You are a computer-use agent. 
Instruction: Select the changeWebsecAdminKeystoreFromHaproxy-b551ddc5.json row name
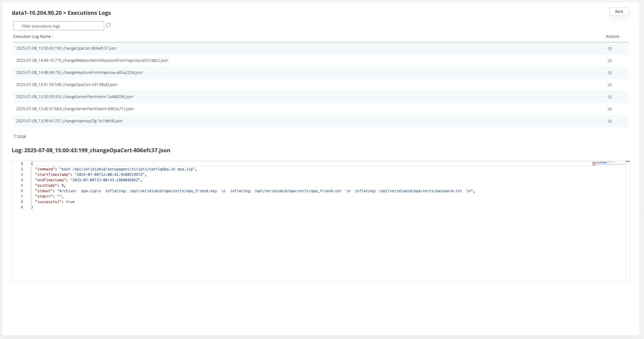click(x=92, y=61)
